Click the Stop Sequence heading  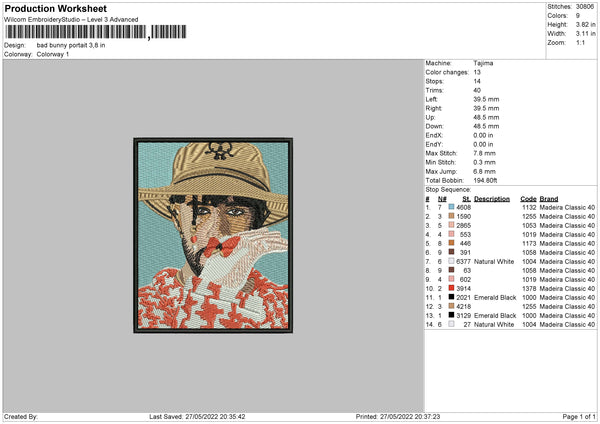448,190
